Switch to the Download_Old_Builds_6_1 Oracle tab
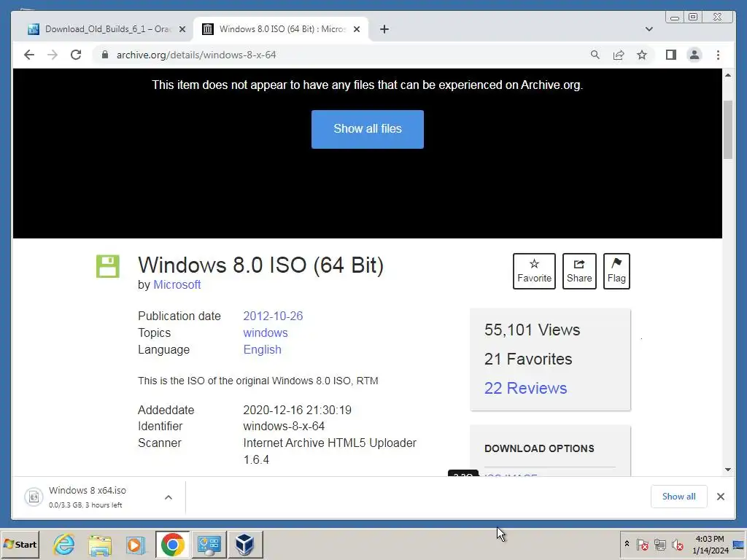This screenshot has height=560, width=747. [x=107, y=29]
